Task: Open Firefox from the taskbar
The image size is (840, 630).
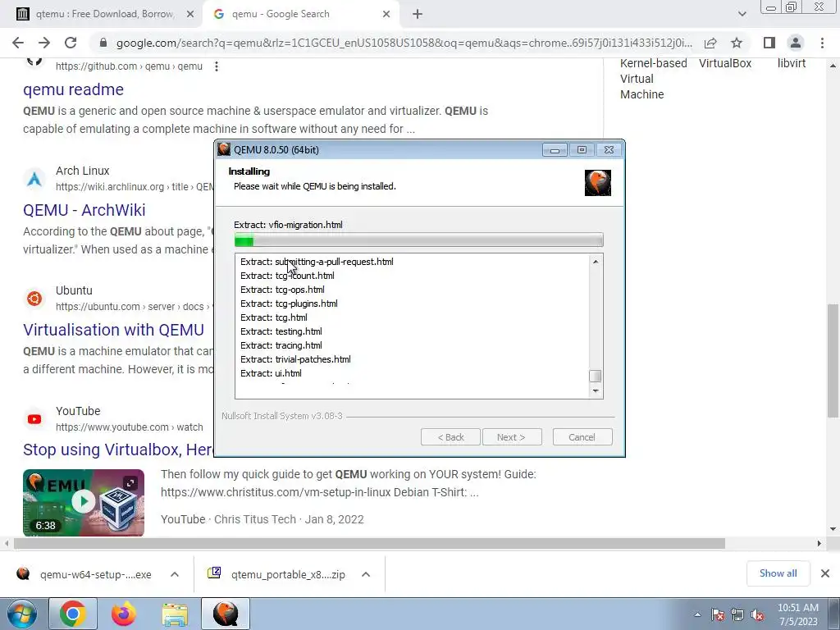Action: point(124,614)
